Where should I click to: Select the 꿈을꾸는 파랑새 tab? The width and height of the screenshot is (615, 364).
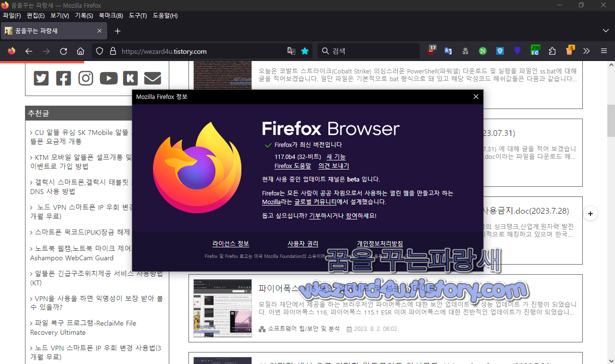pyautogui.click(x=53, y=31)
